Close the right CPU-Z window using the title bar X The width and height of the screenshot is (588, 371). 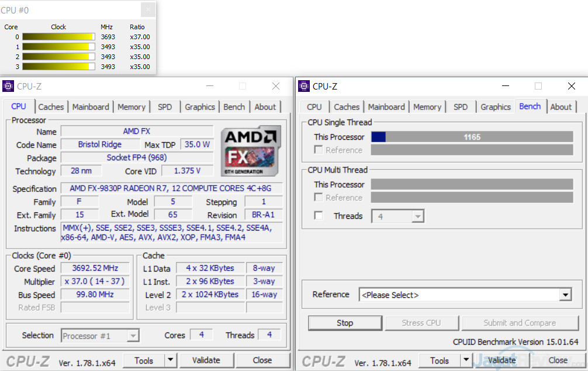point(571,86)
